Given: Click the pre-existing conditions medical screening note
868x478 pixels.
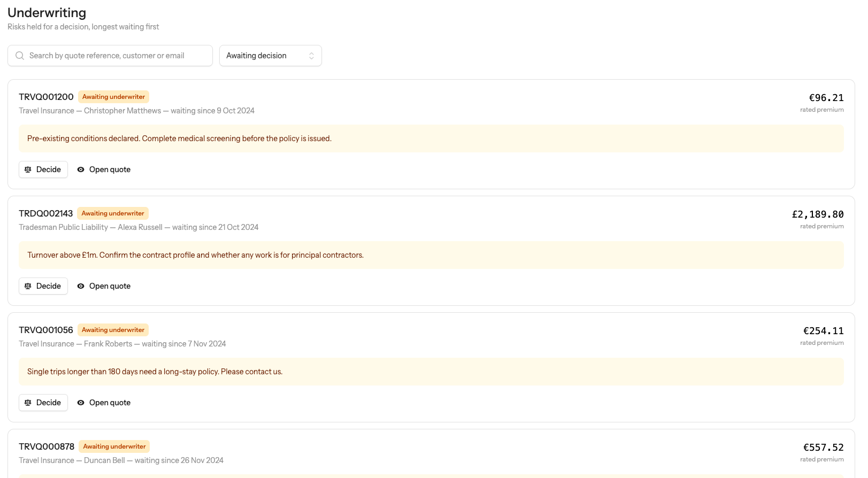Looking at the screenshot, I should point(431,138).
